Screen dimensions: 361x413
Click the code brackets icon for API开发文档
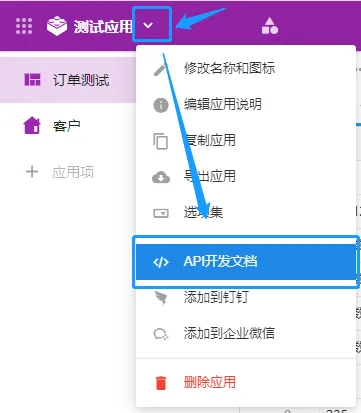pos(161,262)
